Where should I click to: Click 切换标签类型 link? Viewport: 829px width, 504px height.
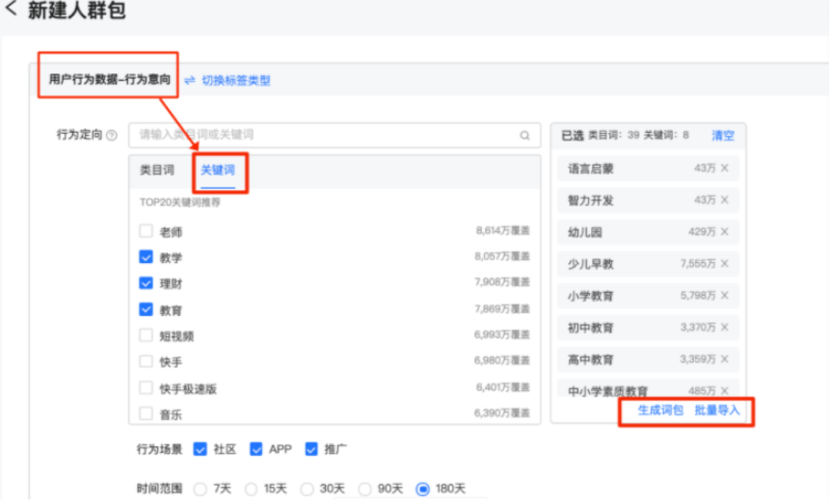coord(227,81)
